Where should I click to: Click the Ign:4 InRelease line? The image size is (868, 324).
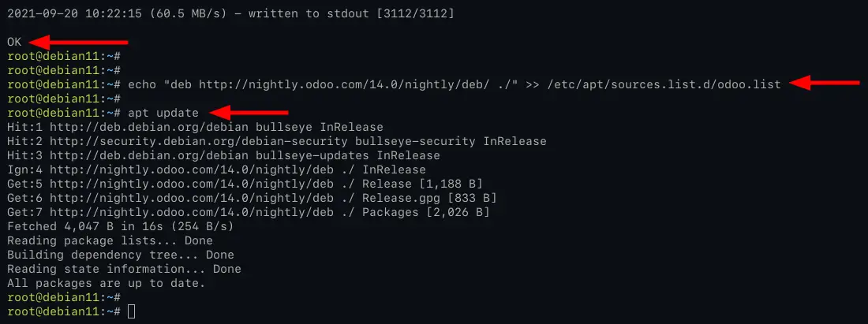pos(216,170)
